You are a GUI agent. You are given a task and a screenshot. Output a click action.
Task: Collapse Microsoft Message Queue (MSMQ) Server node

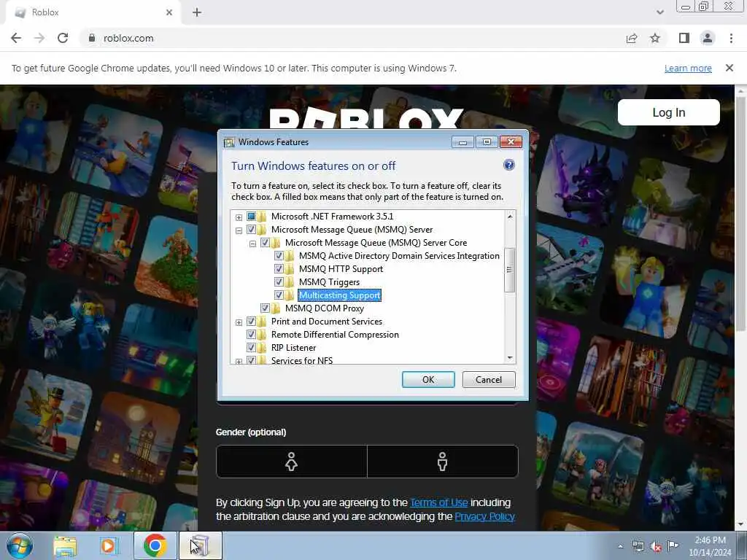click(239, 230)
